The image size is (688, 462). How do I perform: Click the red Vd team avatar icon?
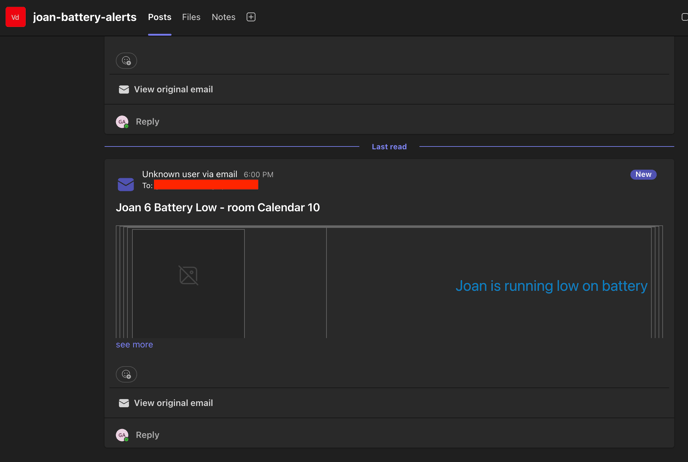coord(15,17)
